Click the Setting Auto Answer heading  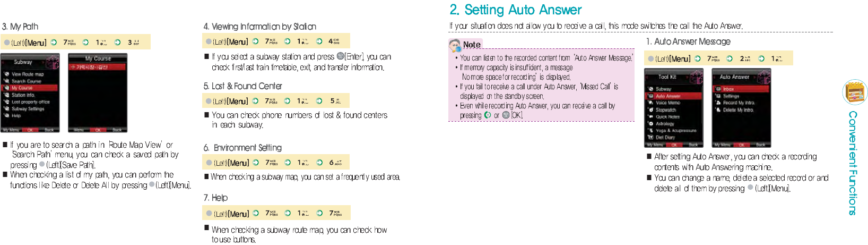pyautogui.click(x=515, y=10)
